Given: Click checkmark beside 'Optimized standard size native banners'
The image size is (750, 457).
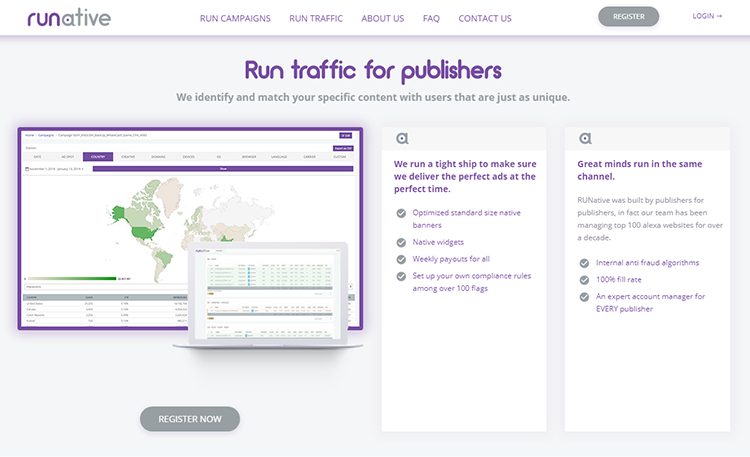Looking at the screenshot, I should click(x=401, y=213).
